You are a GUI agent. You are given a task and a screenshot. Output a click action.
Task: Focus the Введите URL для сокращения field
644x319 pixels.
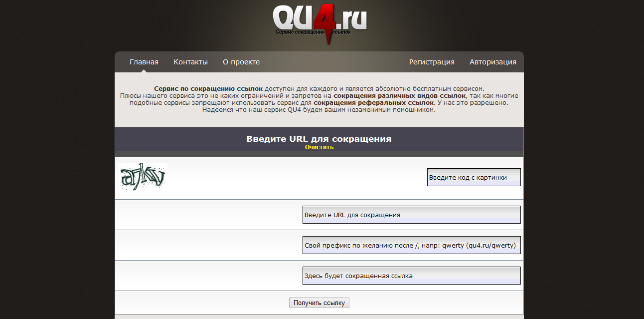(412, 215)
